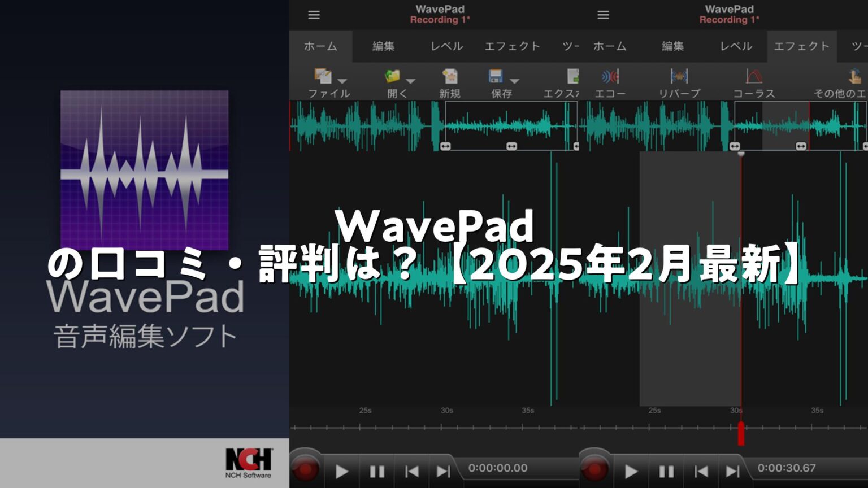Expand the 保存 dropdown arrow

pos(514,82)
